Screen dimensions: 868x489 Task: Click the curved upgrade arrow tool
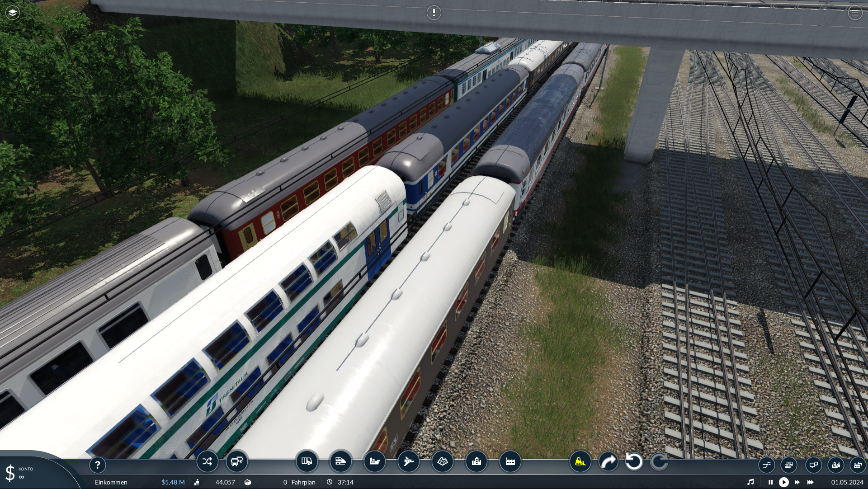point(609,461)
